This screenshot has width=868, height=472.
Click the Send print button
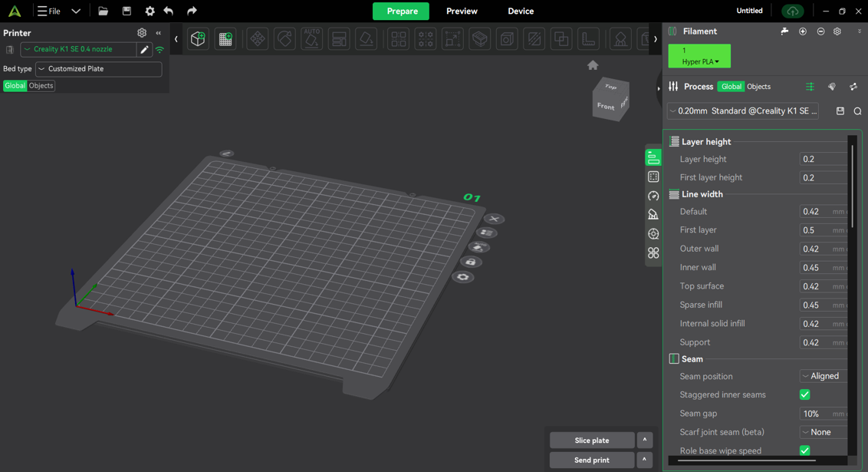coord(591,459)
